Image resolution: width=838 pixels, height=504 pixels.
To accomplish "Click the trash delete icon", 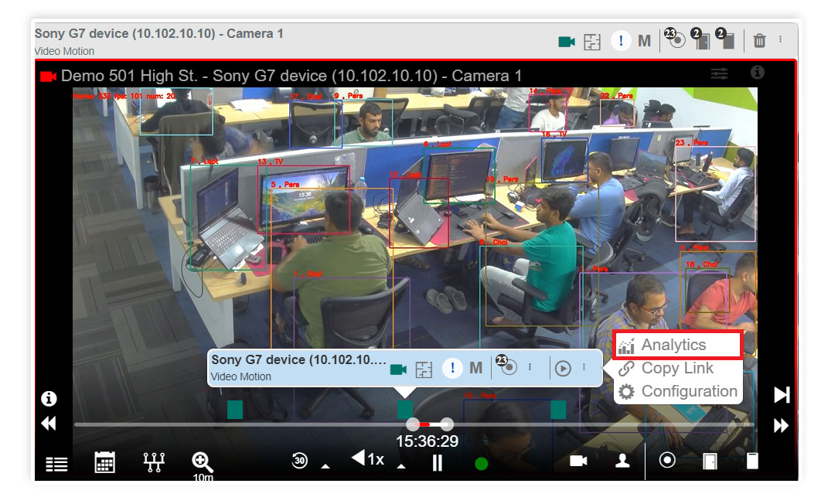I will coord(759,41).
